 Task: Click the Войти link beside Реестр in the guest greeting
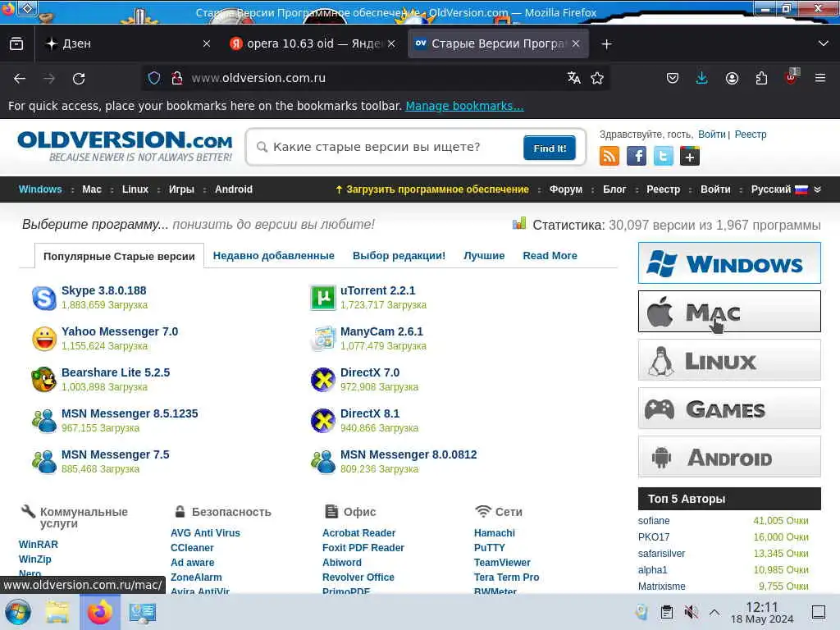(x=711, y=135)
